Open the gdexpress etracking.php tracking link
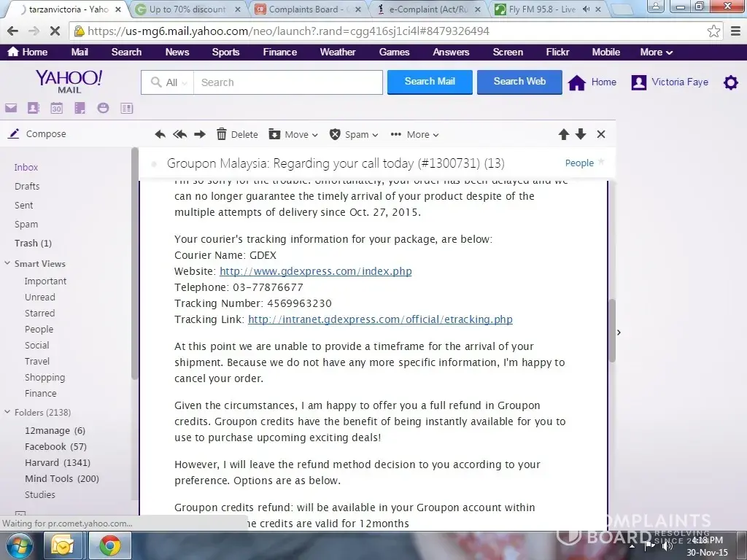 click(x=380, y=319)
